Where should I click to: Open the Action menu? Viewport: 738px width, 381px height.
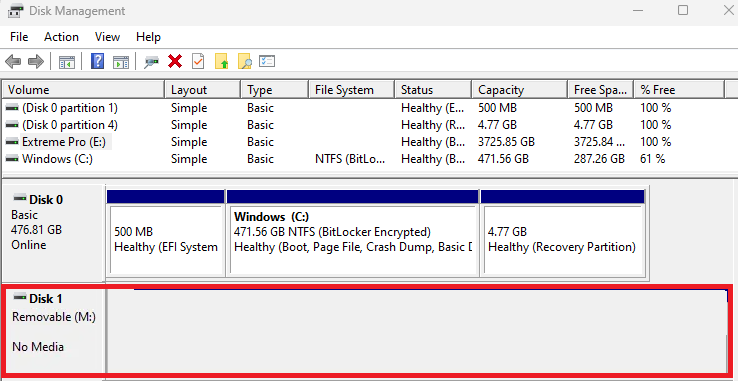tap(61, 37)
